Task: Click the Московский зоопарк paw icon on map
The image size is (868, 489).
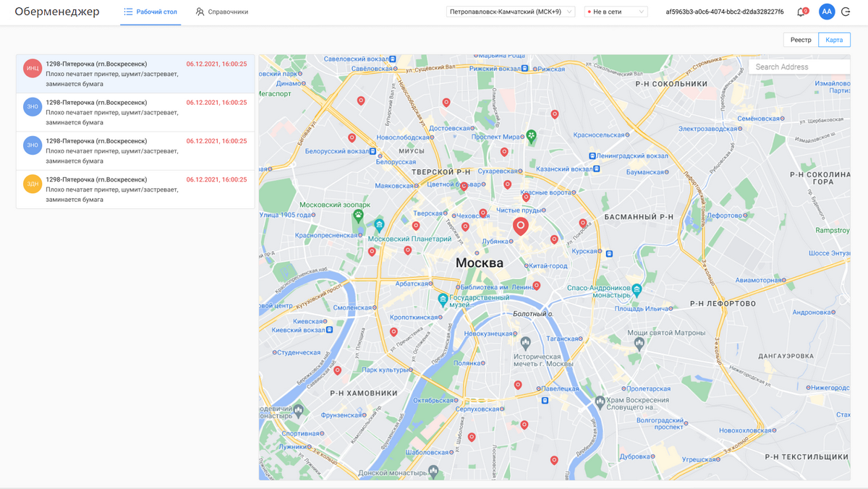Action: click(x=357, y=216)
